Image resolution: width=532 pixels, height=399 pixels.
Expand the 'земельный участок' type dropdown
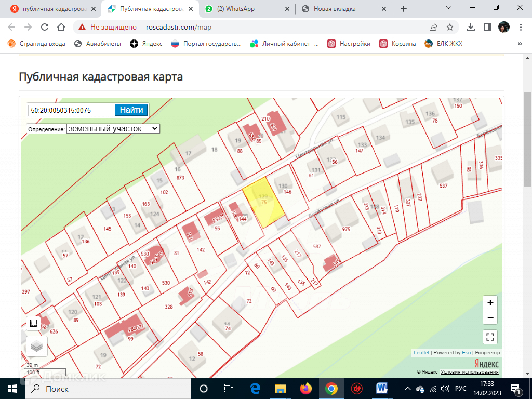tap(113, 128)
